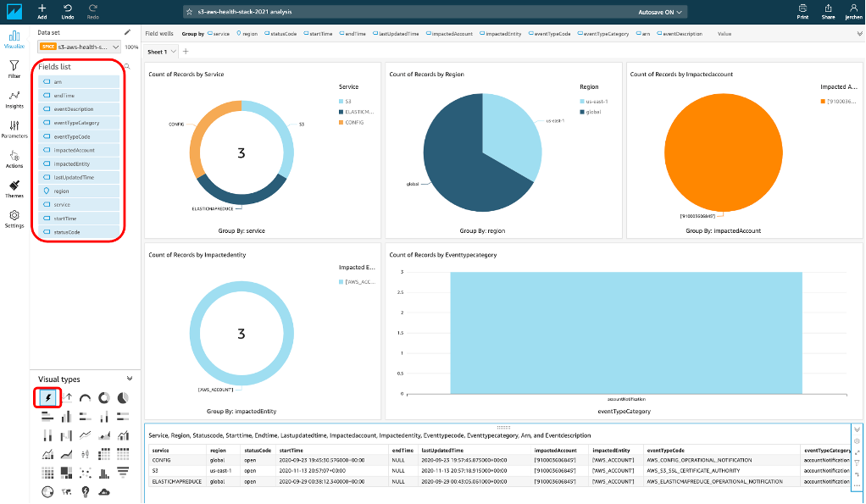Search the fields list

coord(128,66)
